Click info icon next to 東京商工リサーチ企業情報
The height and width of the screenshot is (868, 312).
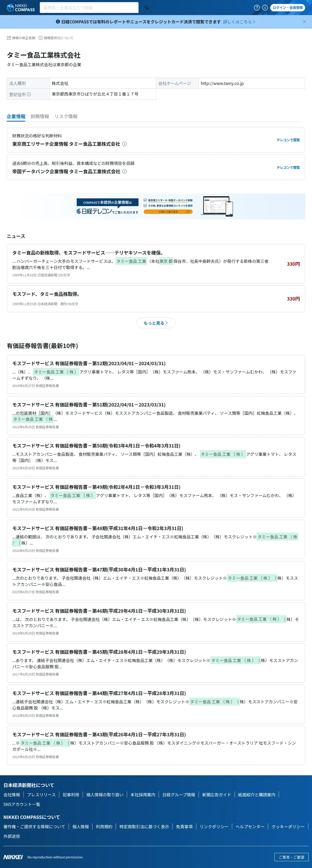pyautogui.click(x=125, y=144)
